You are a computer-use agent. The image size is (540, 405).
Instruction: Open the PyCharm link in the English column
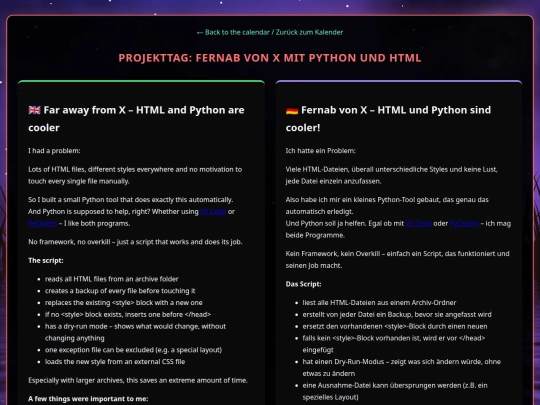pos(42,224)
